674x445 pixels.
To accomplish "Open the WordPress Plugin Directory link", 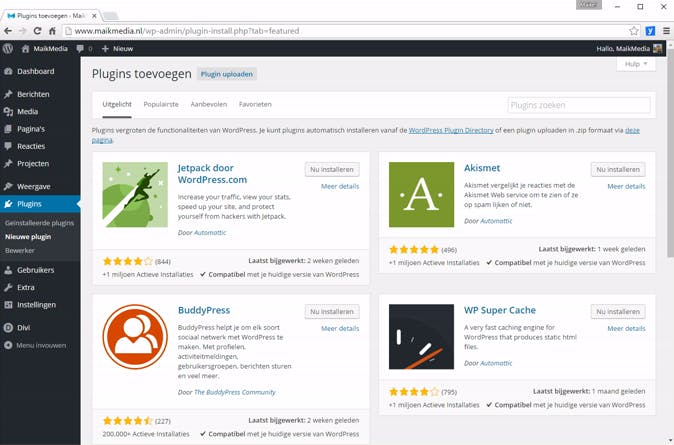I will 451,130.
